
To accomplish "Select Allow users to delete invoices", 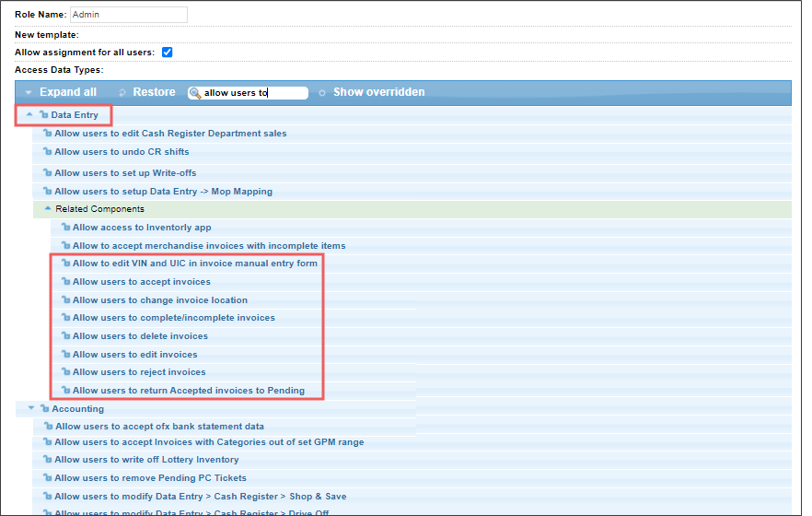I will [140, 336].
